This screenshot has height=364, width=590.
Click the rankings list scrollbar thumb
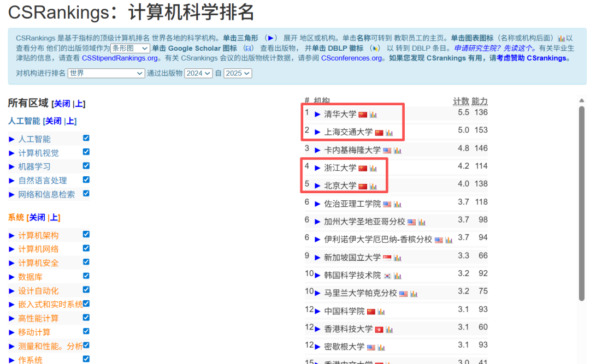tap(582, 203)
